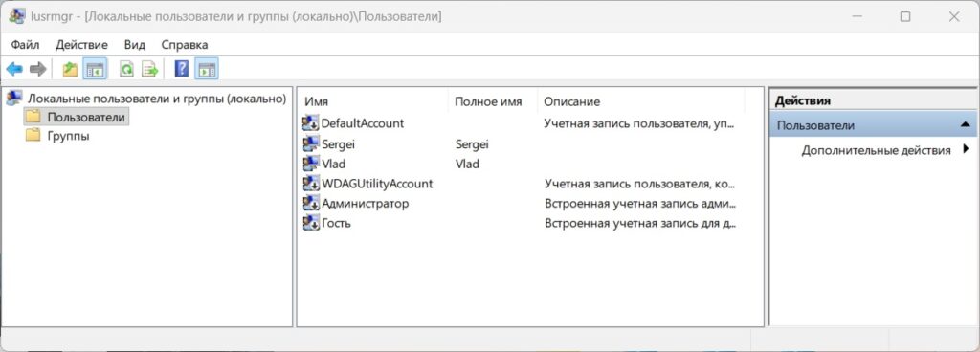Select Группы node in the tree
Viewport: 980px width, 352px height.
click(68, 137)
